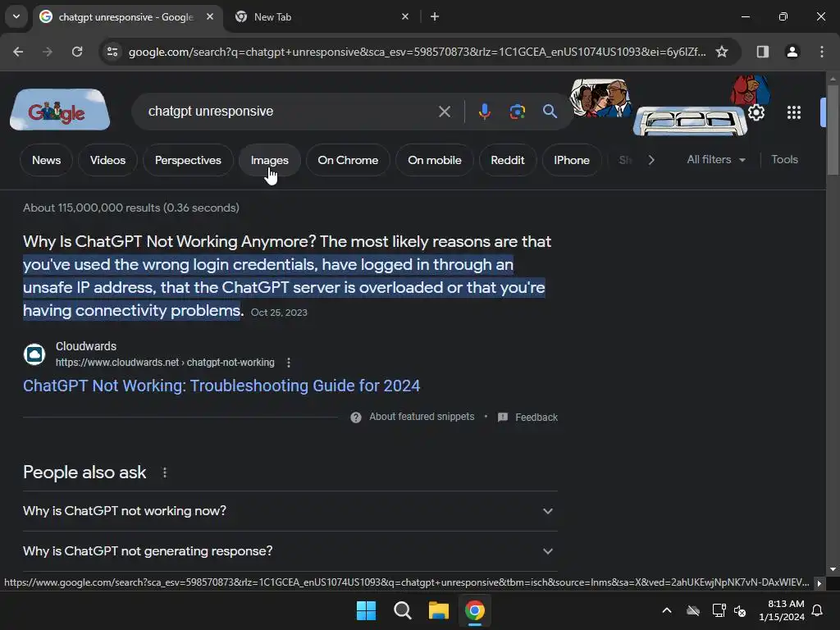Submit search with magnifier icon
This screenshot has height=630, width=840.
550,112
